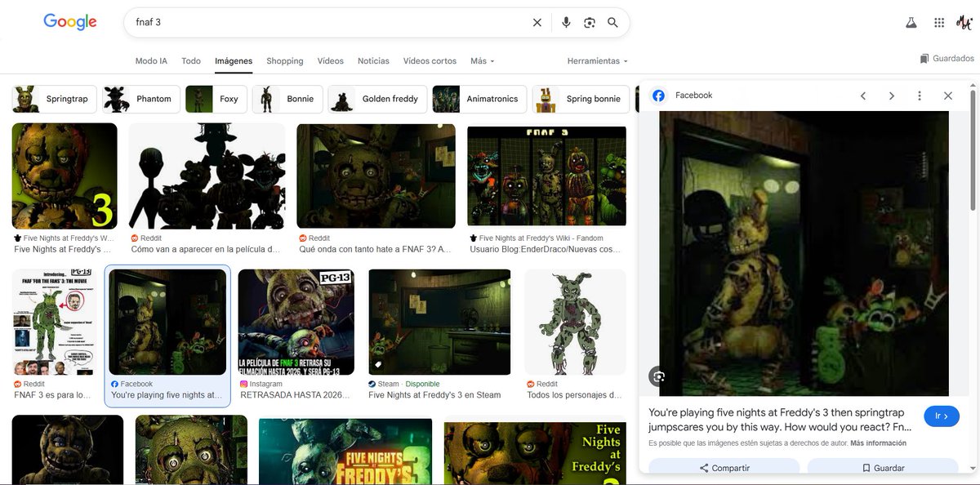Select the Animatronics filter chip

479,99
